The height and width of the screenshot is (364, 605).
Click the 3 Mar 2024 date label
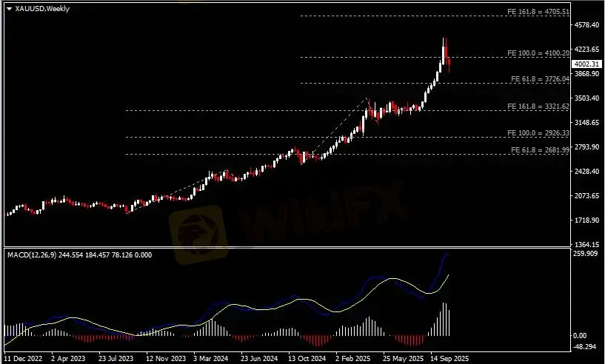pos(210,358)
